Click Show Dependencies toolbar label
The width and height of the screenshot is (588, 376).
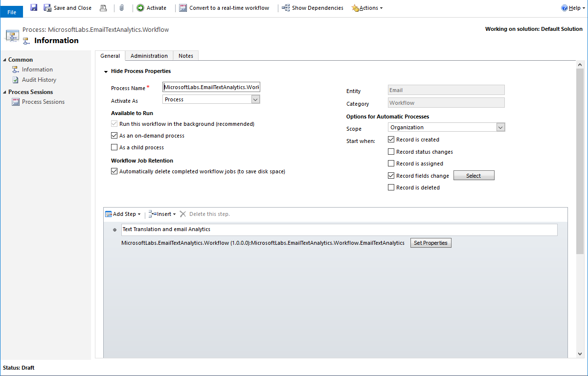coord(317,8)
